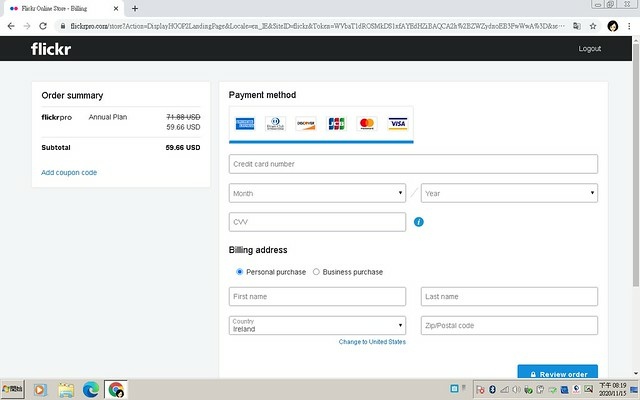Click the address bar padlock icon
Image resolution: width=640 pixels, height=400 pixels.
click(63, 26)
